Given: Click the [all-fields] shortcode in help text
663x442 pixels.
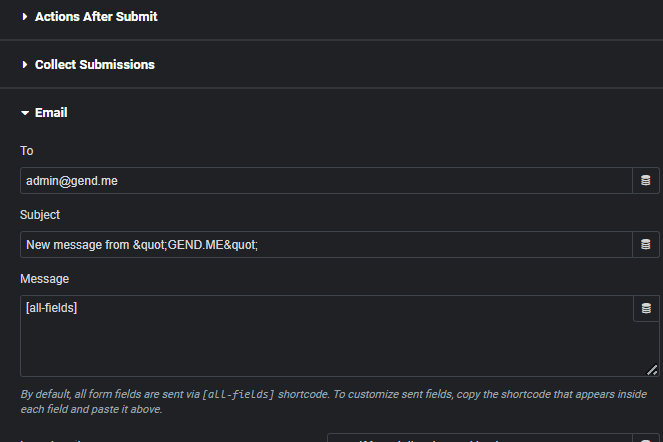Looking at the screenshot, I should [x=238, y=394].
